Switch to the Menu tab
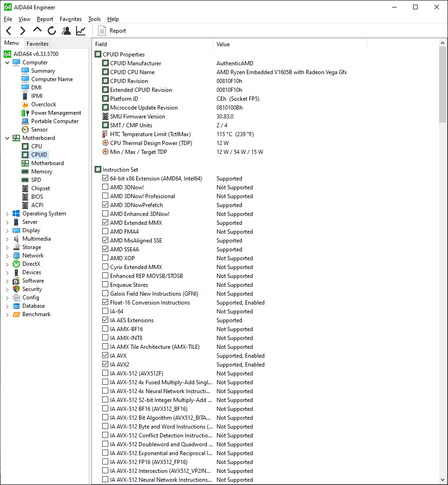 click(12, 43)
